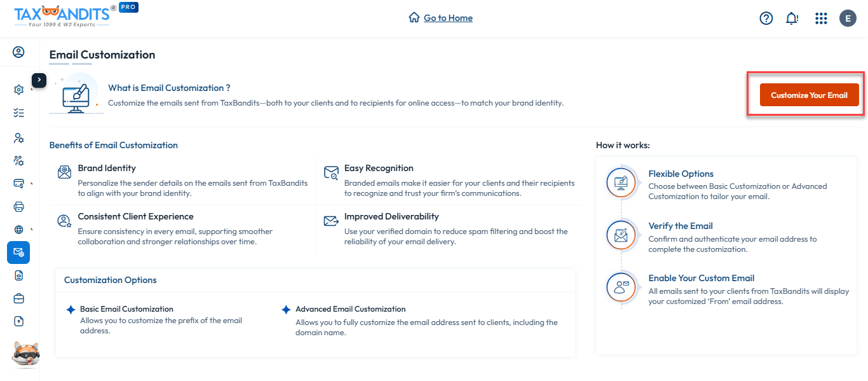Open the printer icon in the sidebar
The width and height of the screenshot is (868, 381).
[x=18, y=207]
